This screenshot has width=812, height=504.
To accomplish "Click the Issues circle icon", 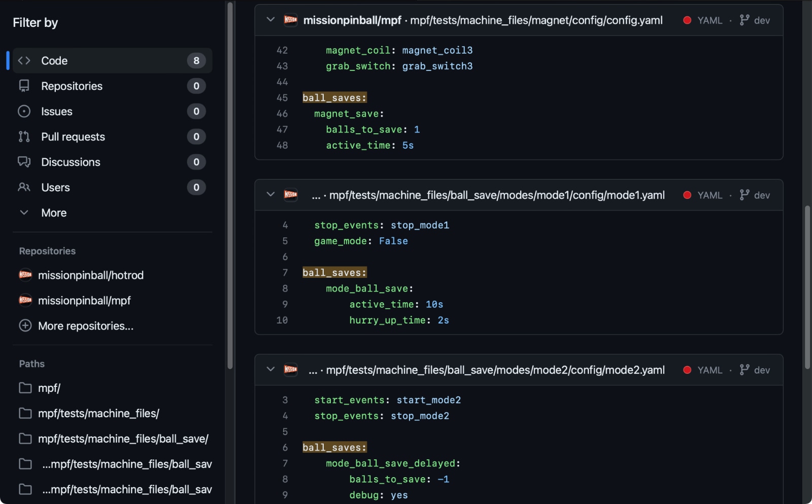I will click(x=24, y=112).
